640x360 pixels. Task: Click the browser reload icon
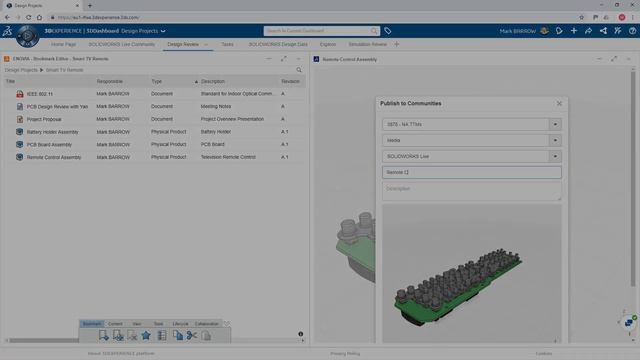coord(28,18)
